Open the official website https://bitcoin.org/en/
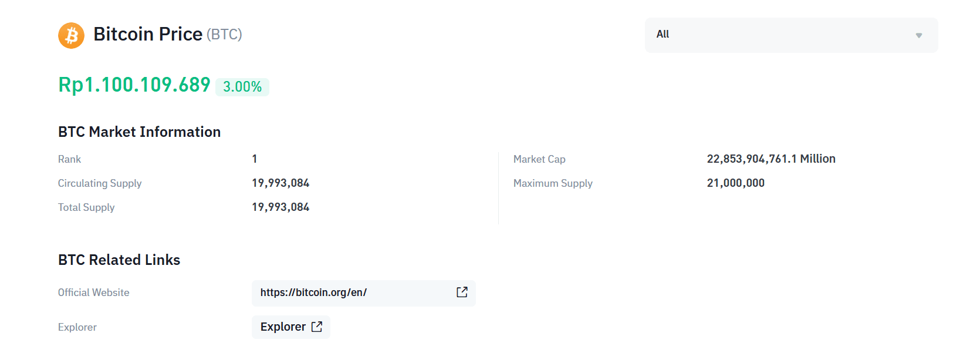The height and width of the screenshot is (363, 980). tap(313, 292)
